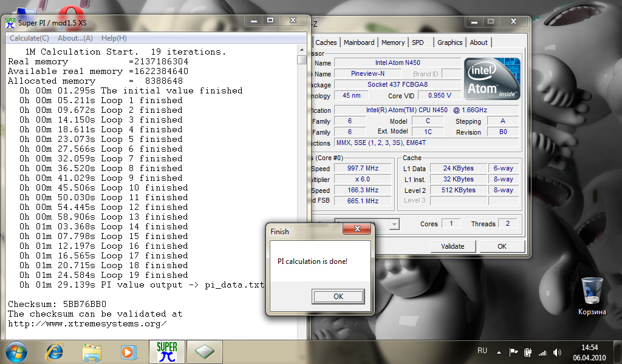Click the 166.3 MHz bus speed value
Image resolution: width=622 pixels, height=364 pixels.
click(363, 190)
